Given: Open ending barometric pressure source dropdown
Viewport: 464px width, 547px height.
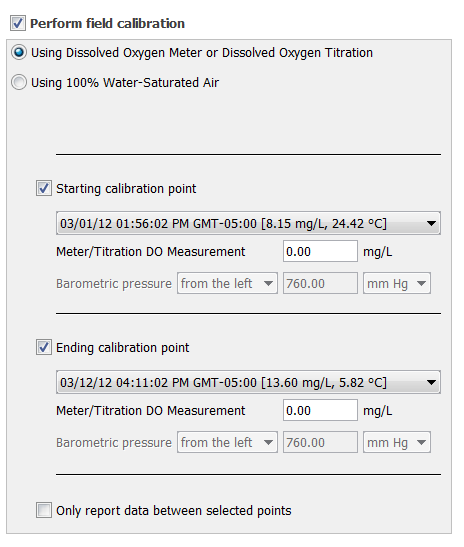Looking at the screenshot, I should [x=227, y=442].
